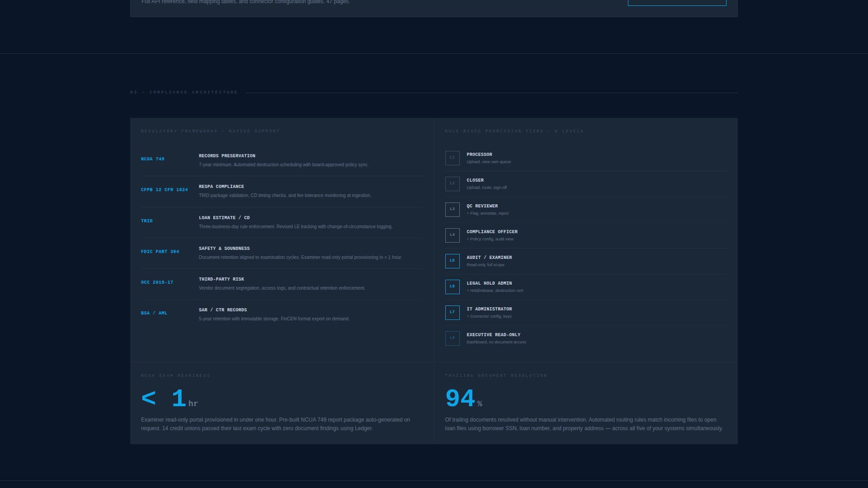Screen dimensions: 868x488
Task: Click the COMPLIANCE OFFICER role title
Action: pyautogui.click(x=492, y=232)
